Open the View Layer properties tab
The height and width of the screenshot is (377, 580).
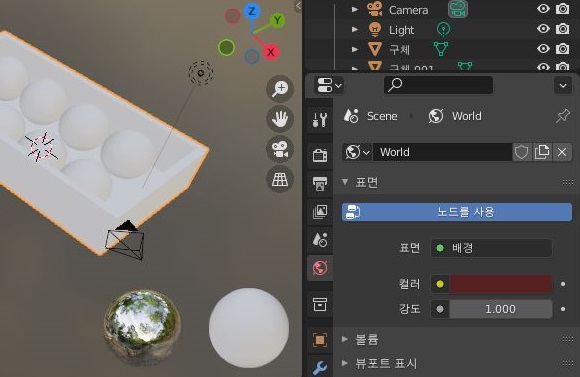[x=320, y=212]
